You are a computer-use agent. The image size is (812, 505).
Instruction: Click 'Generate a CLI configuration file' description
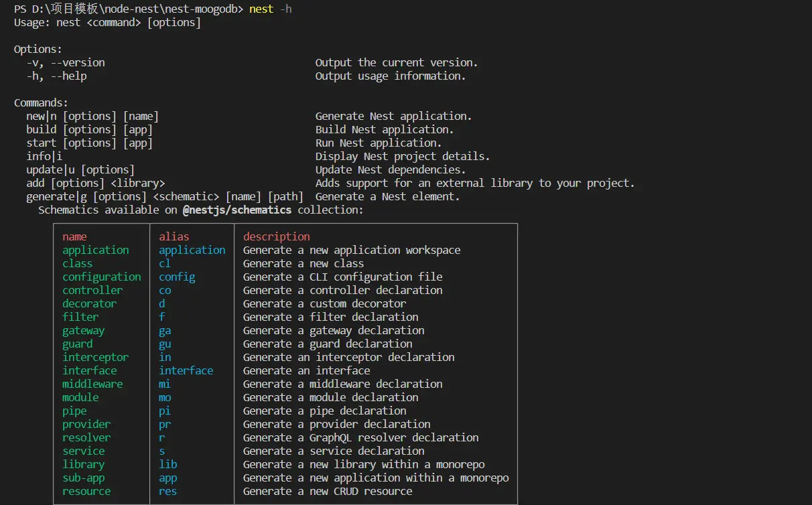[x=343, y=277]
